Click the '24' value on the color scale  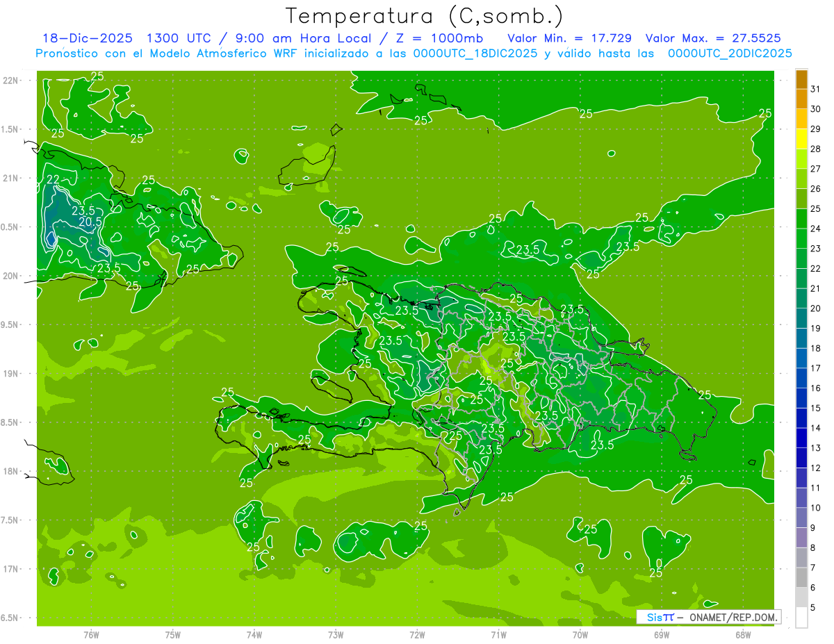click(816, 229)
